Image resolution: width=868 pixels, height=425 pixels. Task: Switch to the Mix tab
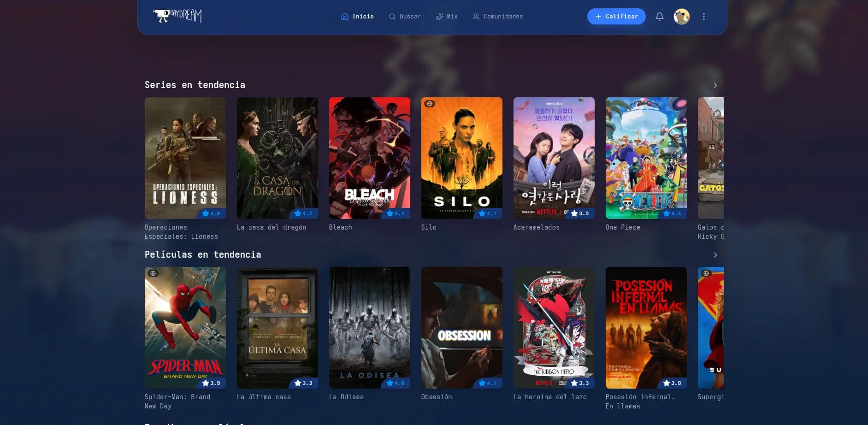point(447,17)
